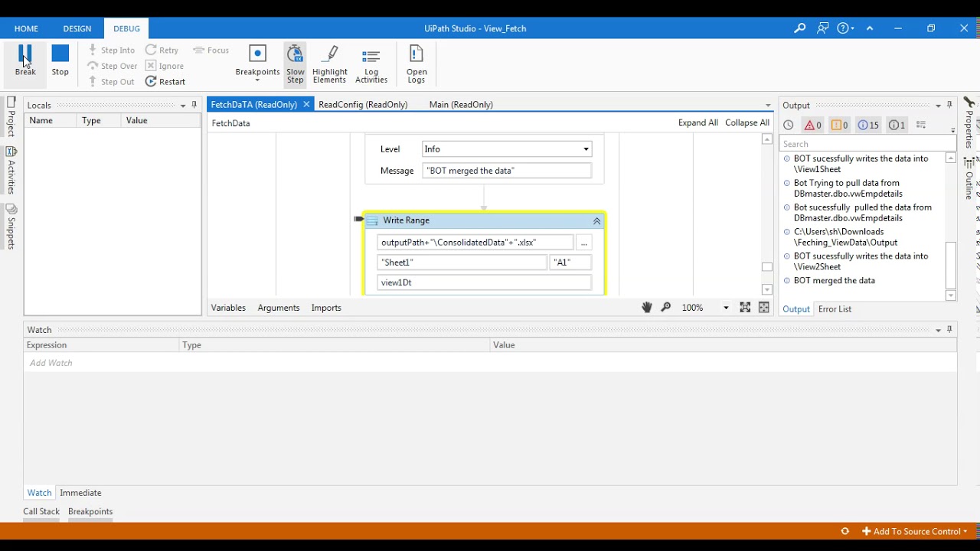This screenshot has height=551, width=980.
Task: Open Add To Source Control menu
Action: (915, 531)
